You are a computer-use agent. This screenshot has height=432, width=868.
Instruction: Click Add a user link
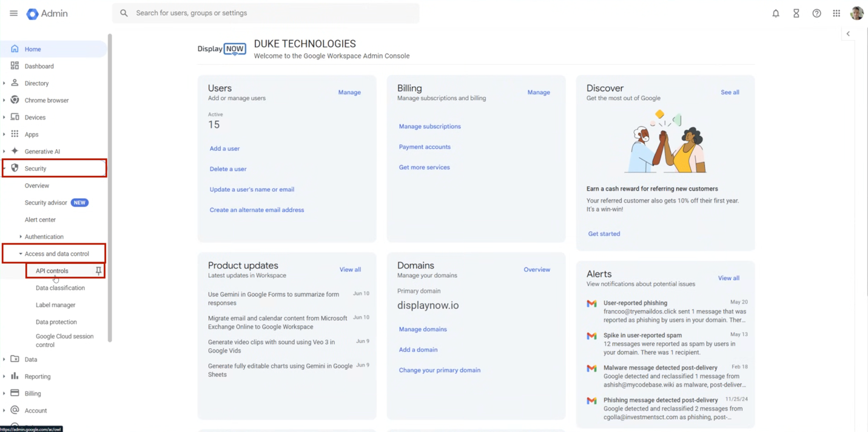[x=224, y=149]
